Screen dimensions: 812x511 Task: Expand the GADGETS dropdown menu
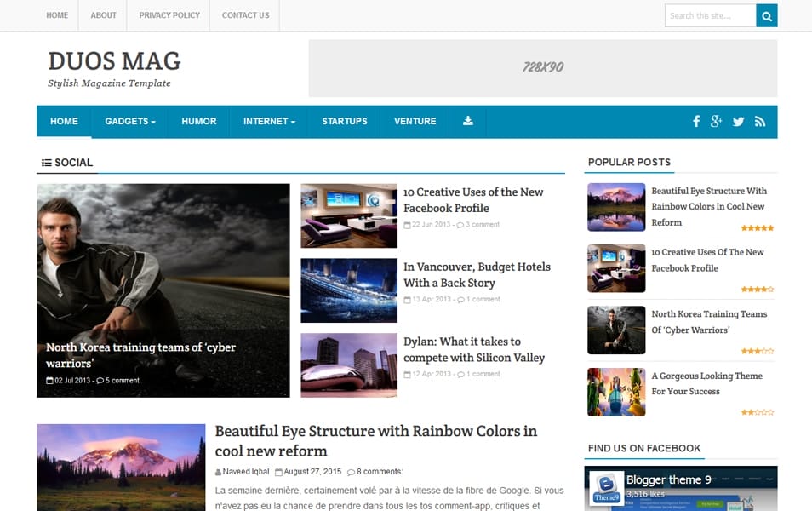(129, 121)
